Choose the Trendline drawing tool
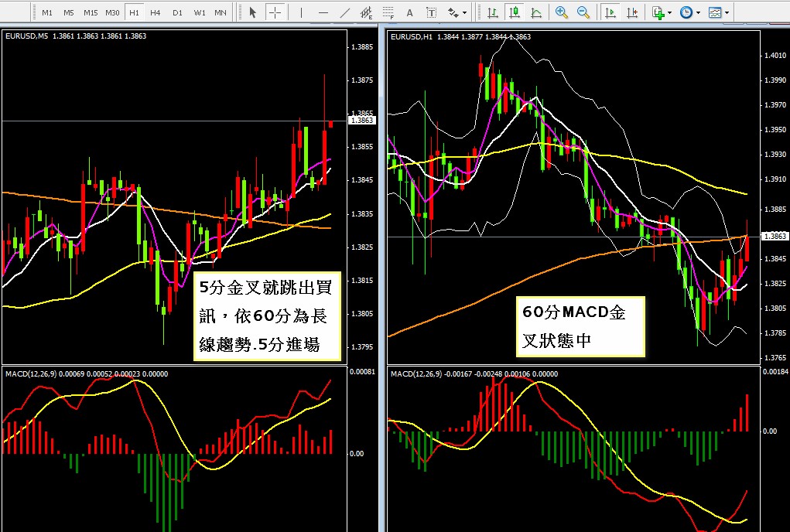790x532 pixels. (x=345, y=12)
